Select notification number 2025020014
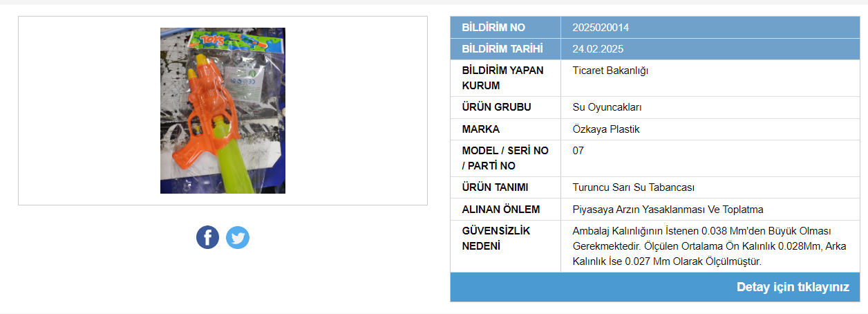This screenshot has width=868, height=314. (x=601, y=28)
